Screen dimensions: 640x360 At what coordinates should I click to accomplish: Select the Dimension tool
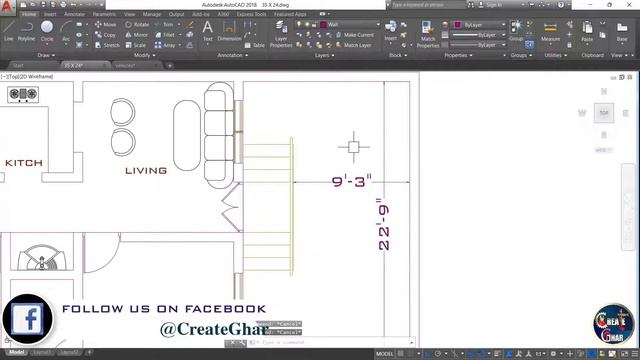tap(229, 31)
